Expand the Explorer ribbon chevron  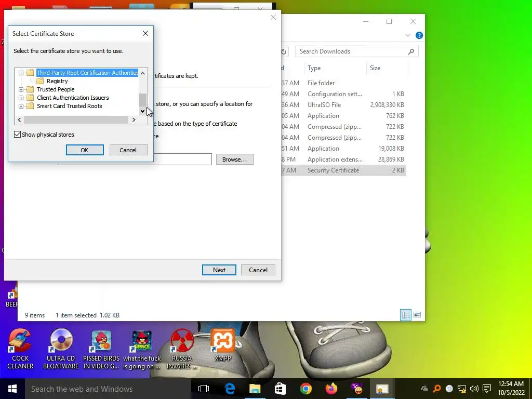[x=408, y=35]
